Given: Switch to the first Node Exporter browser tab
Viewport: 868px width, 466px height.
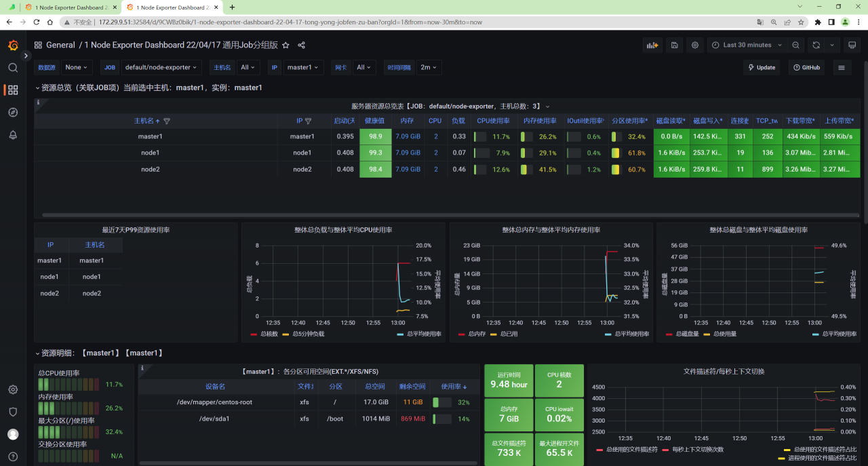Looking at the screenshot, I should (x=66, y=7).
